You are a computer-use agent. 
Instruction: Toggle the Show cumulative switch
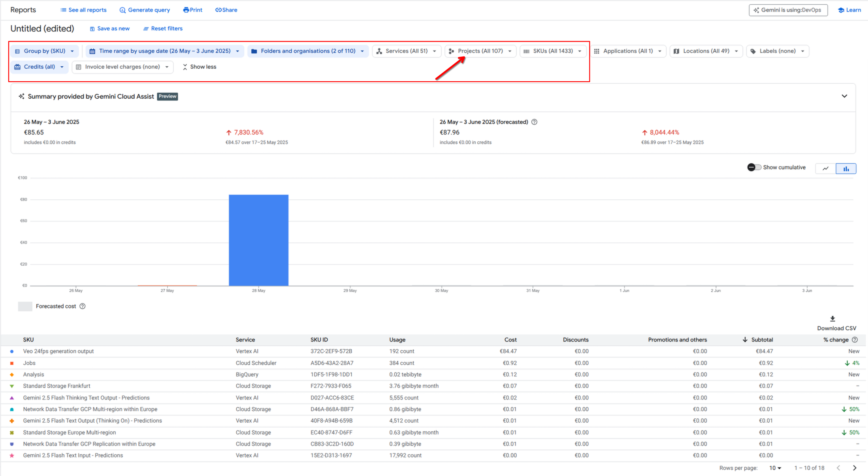click(754, 167)
